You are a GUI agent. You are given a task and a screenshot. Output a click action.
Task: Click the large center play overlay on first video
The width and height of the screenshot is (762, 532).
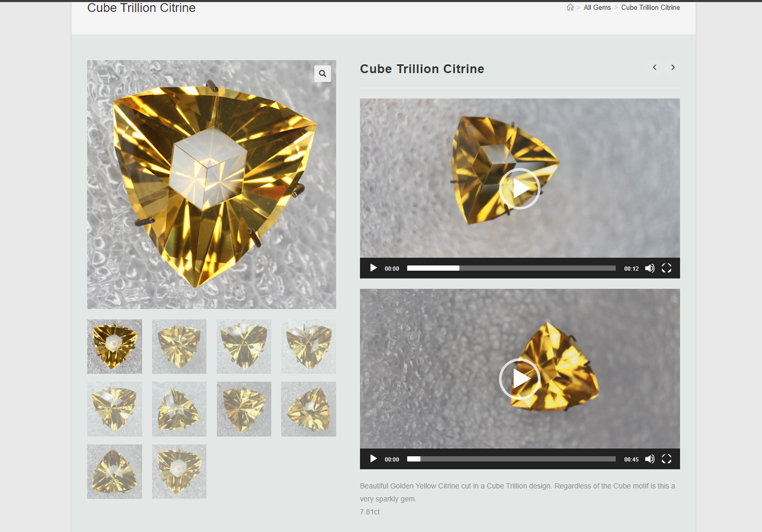click(520, 189)
